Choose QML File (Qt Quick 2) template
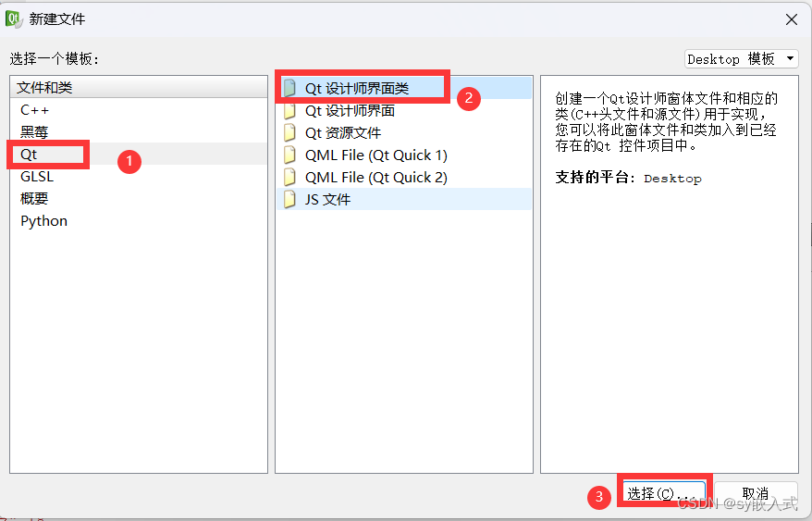The width and height of the screenshot is (812, 521). [x=404, y=178]
